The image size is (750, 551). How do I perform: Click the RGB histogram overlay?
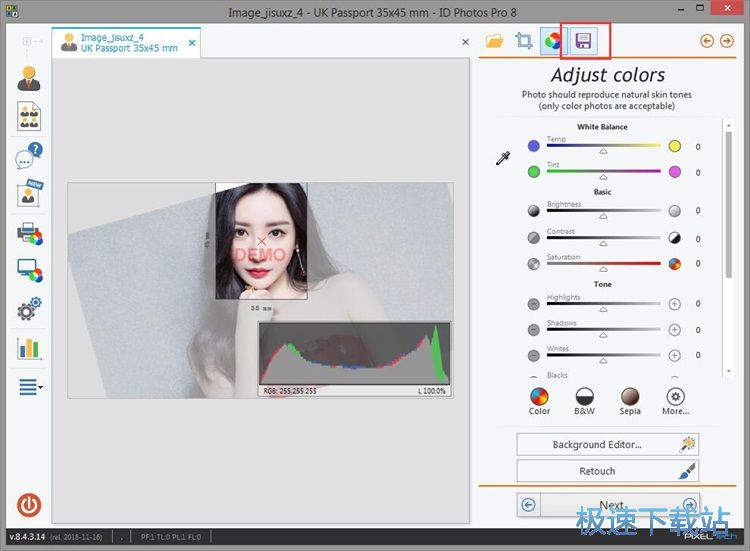[354, 359]
